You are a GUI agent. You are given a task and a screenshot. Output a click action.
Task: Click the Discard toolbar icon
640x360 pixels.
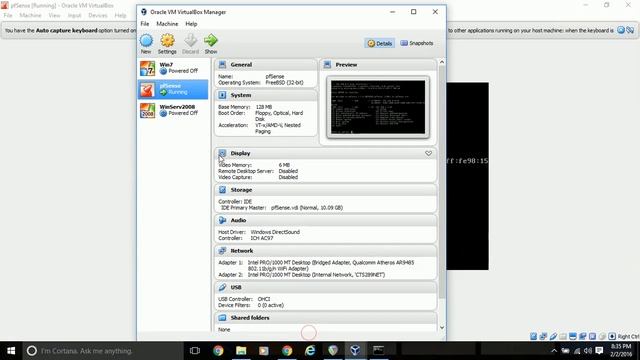[190, 40]
